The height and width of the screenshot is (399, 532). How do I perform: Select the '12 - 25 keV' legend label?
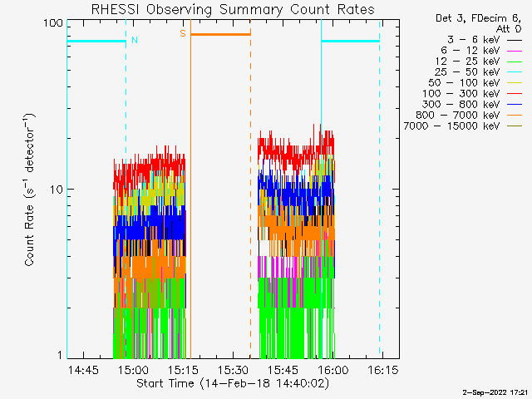[467, 62]
